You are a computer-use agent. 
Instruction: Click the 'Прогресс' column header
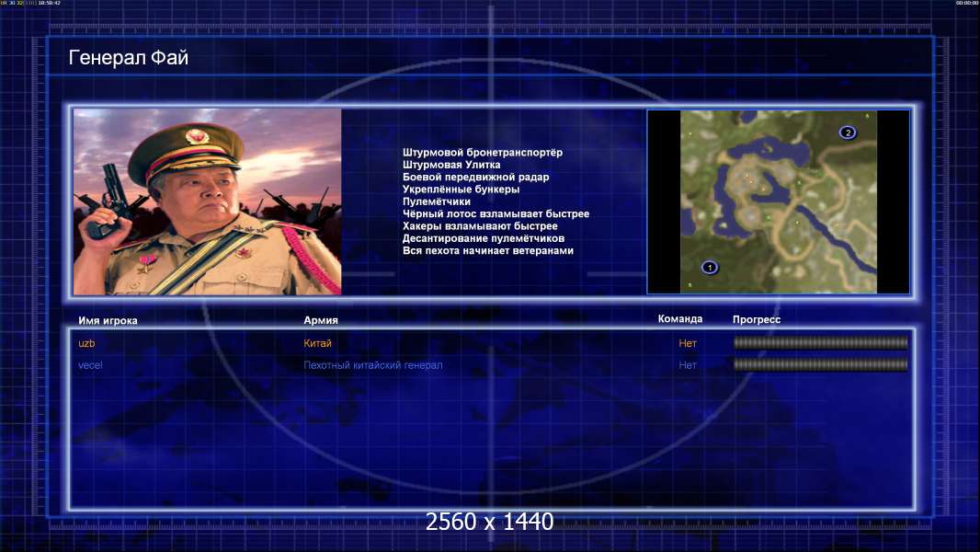(x=757, y=319)
